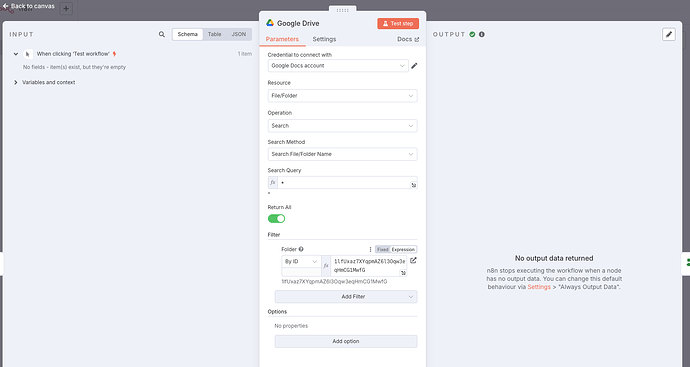
Task: Open the Resource File/Folder dropdown
Action: 342,96
